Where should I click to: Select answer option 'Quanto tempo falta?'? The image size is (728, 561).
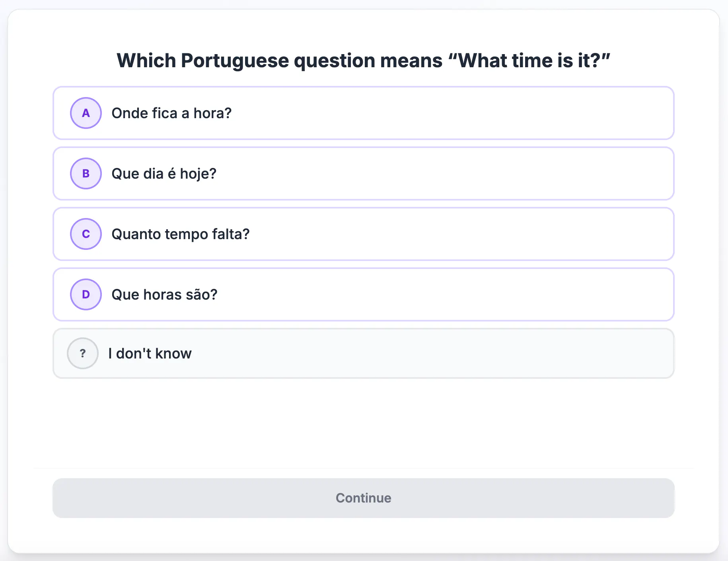pyautogui.click(x=364, y=234)
